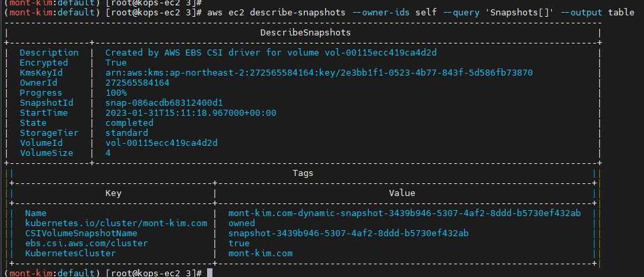Image resolution: width=644 pixels, height=277 pixels.
Task: Click the Value column header
Action: [x=402, y=193]
